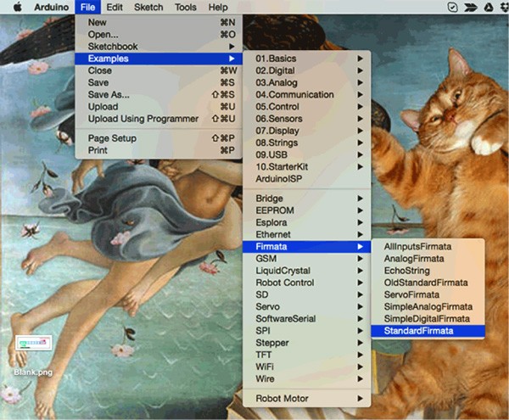Open the Sketch menu
The image size is (509, 420).
[148, 7]
